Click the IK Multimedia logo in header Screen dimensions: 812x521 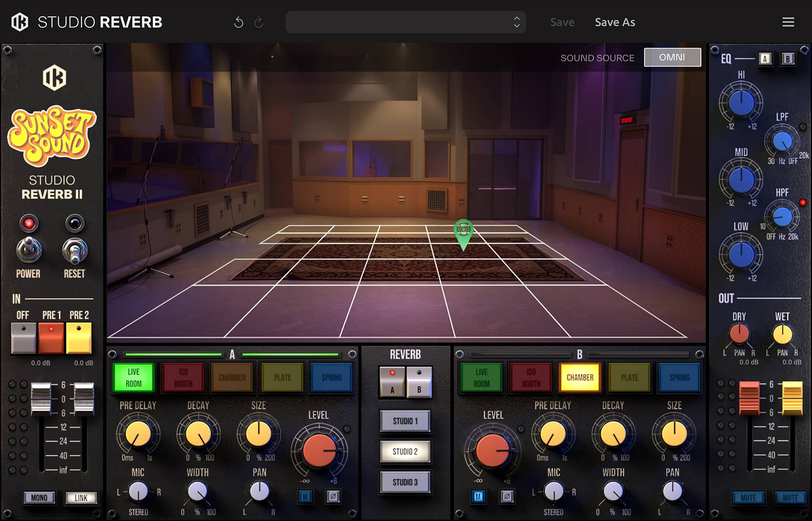[20, 22]
